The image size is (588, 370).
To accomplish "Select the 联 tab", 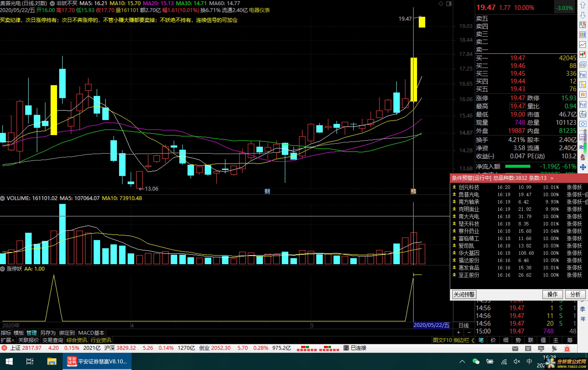I will pos(531,340).
